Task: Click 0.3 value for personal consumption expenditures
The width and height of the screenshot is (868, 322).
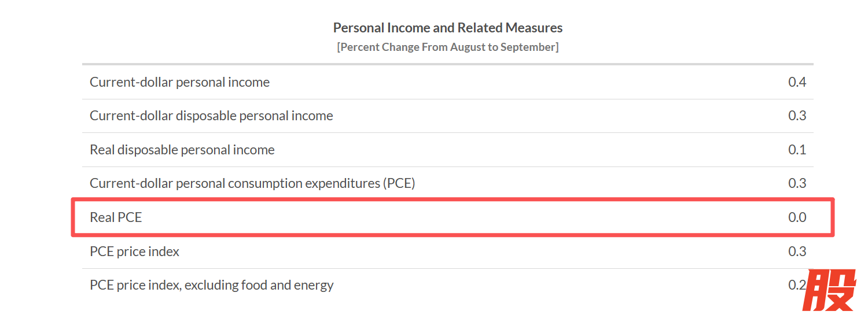Action: point(797,183)
